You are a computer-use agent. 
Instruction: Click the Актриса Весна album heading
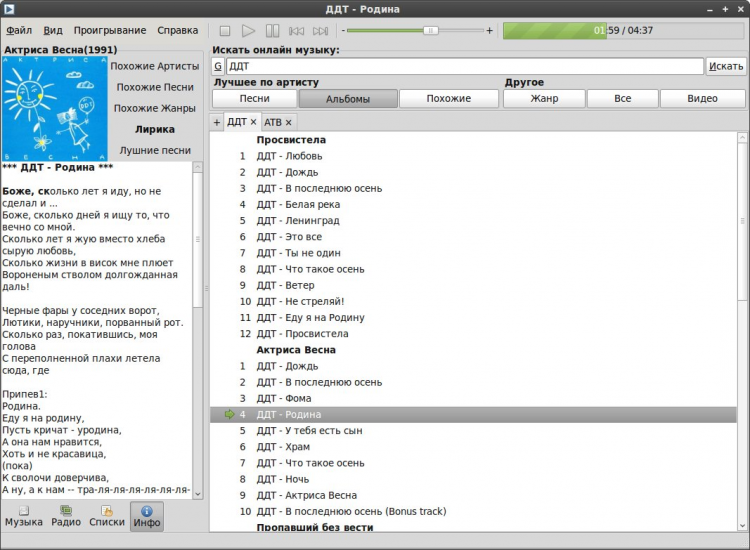296,350
